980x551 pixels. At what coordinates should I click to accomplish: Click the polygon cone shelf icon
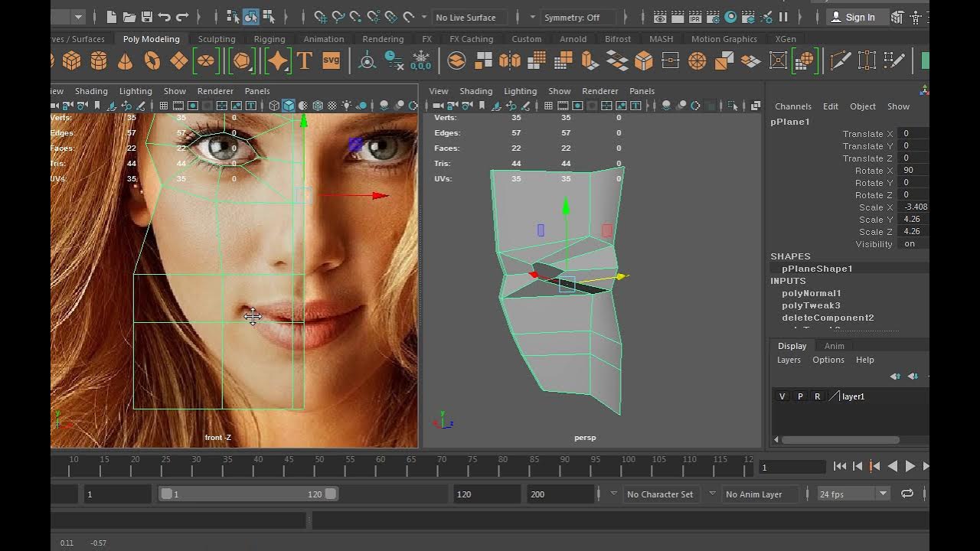125,60
